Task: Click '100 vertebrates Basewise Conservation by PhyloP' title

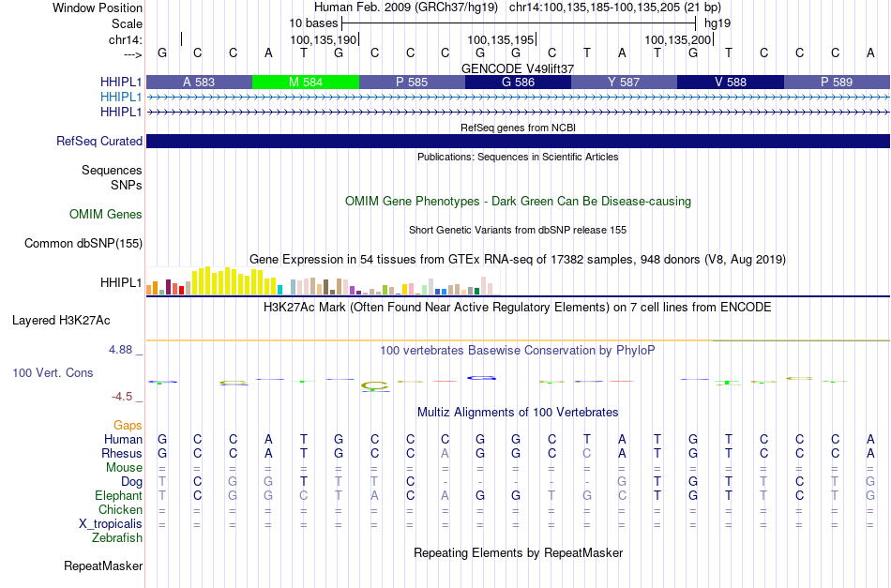Action: click(517, 351)
